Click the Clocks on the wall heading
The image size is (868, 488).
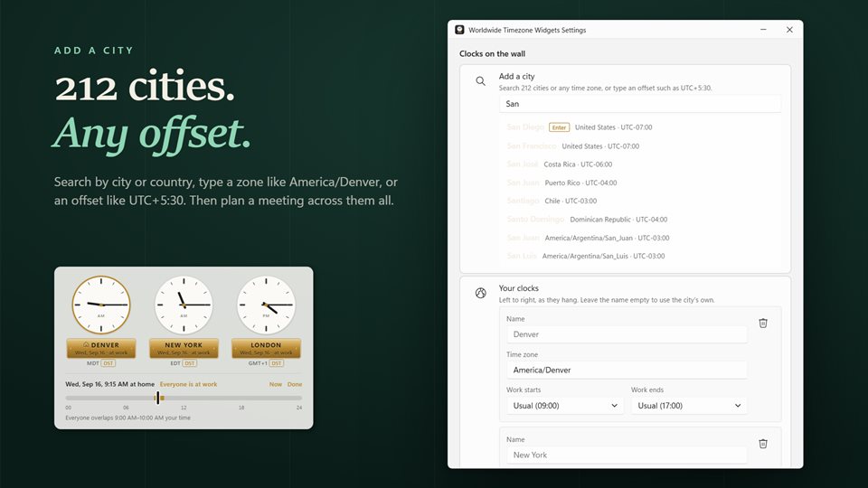pos(492,53)
